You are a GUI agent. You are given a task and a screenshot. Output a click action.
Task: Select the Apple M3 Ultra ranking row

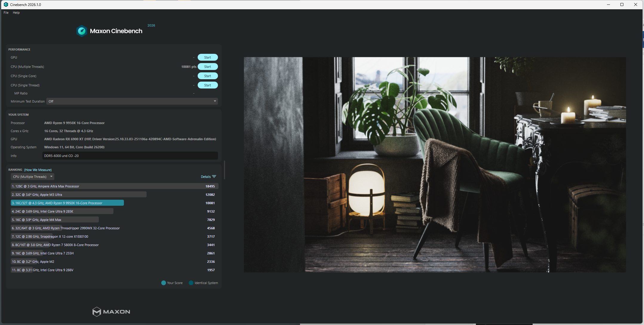pos(115,195)
